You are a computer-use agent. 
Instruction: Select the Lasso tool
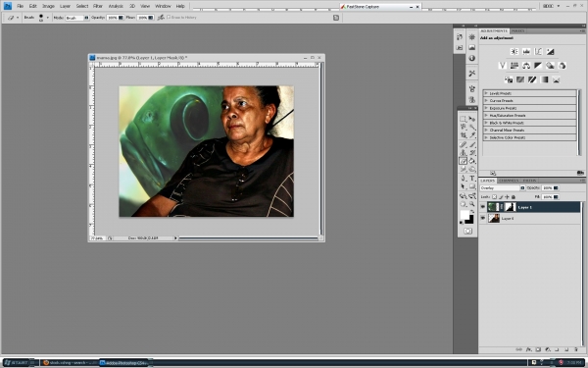coord(464,128)
